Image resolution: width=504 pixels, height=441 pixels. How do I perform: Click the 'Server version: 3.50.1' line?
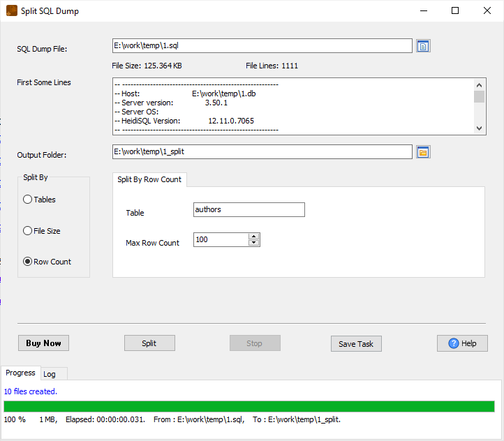pos(171,103)
